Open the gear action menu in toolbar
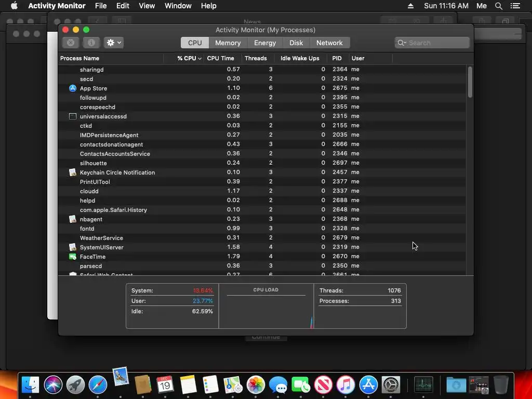This screenshot has width=532, height=399. (x=114, y=43)
